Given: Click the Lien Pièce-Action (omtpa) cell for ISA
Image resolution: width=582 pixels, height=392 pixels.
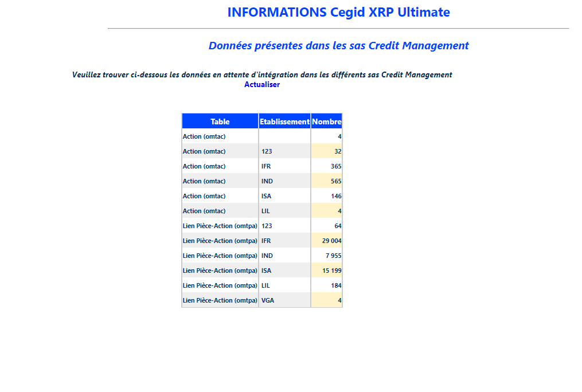Looking at the screenshot, I should click(220, 271).
